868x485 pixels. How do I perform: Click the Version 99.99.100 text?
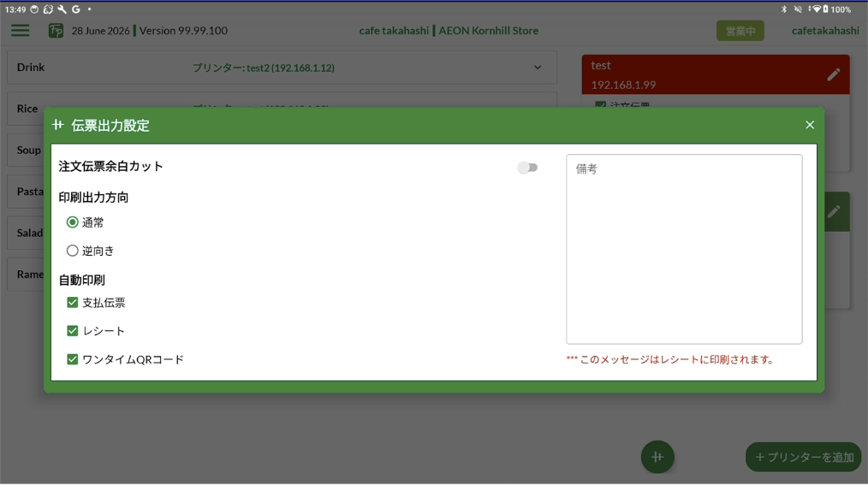pyautogui.click(x=183, y=31)
